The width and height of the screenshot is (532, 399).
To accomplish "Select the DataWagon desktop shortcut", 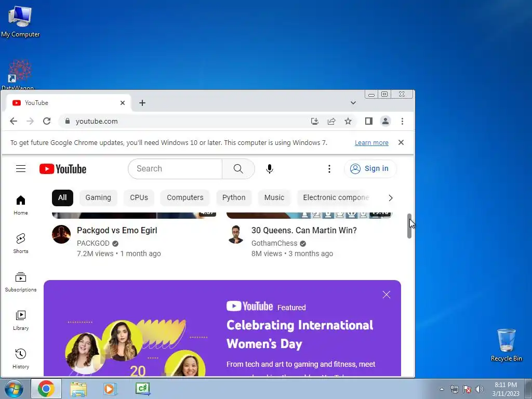I will click(19, 74).
